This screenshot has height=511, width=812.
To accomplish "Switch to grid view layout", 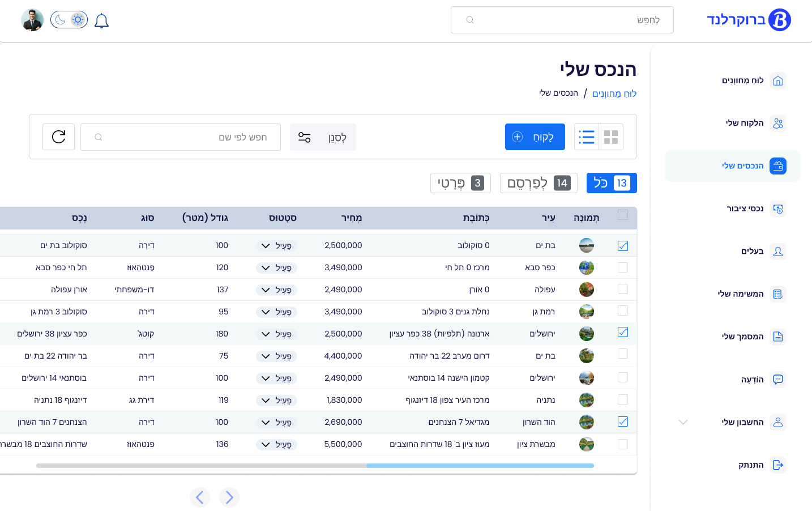I will pos(611,137).
